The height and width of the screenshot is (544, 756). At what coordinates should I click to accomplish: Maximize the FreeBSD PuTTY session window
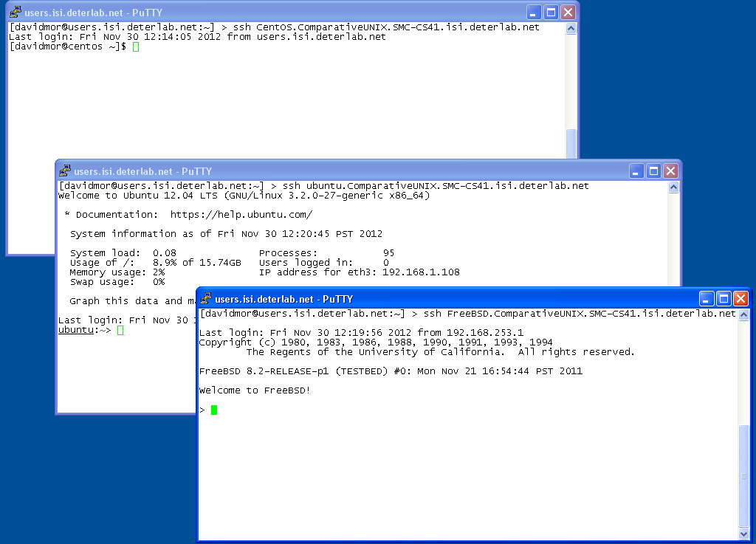coord(724,299)
